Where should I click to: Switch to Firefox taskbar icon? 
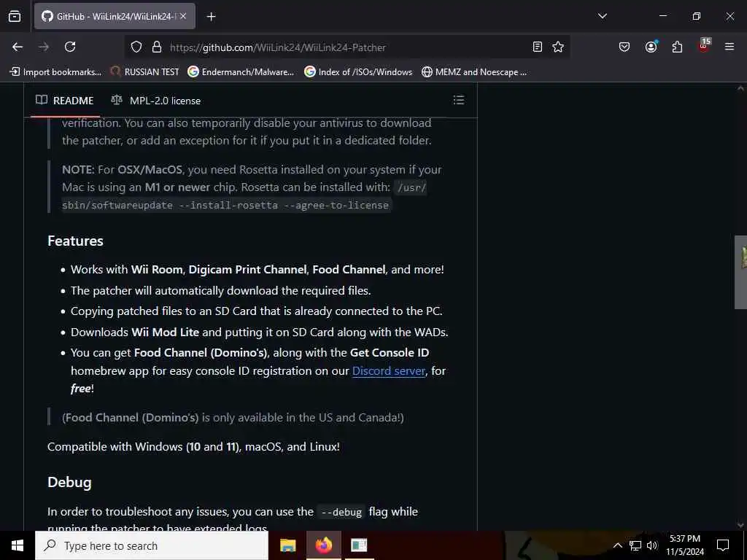323,545
